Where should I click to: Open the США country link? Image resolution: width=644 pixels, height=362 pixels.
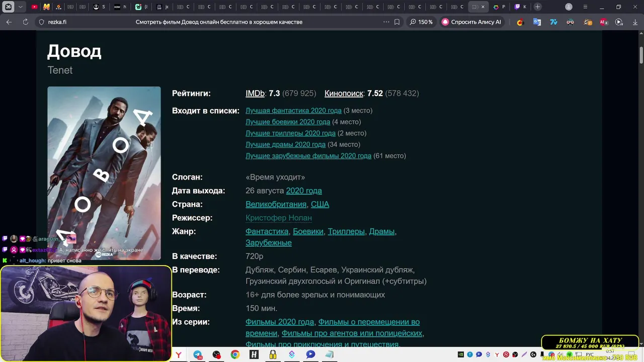click(x=320, y=204)
